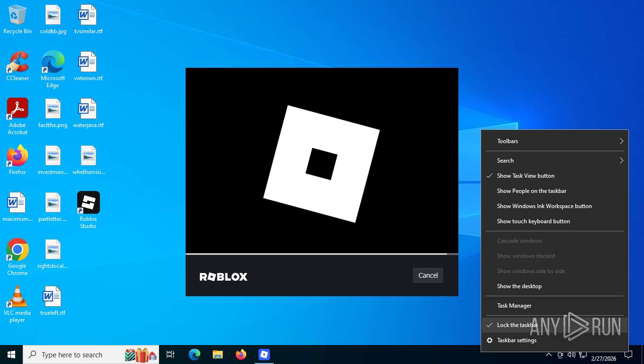Toggle Lock the taskbar option
The height and width of the screenshot is (364, 644).
coord(555,325)
